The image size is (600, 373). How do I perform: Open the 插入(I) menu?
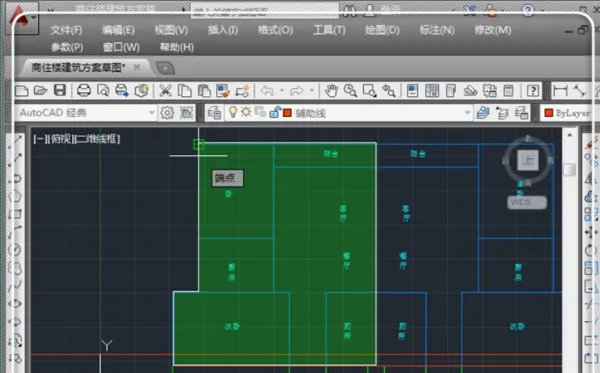tap(223, 30)
